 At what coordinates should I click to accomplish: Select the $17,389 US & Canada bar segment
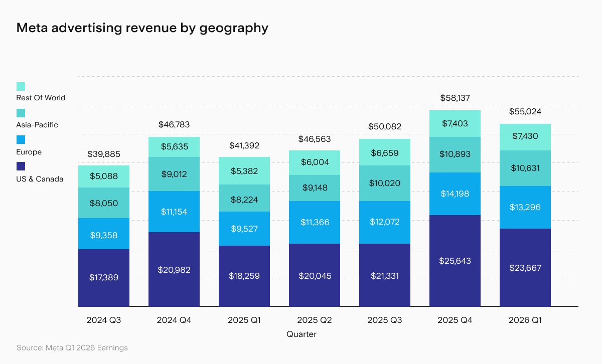coord(104,278)
